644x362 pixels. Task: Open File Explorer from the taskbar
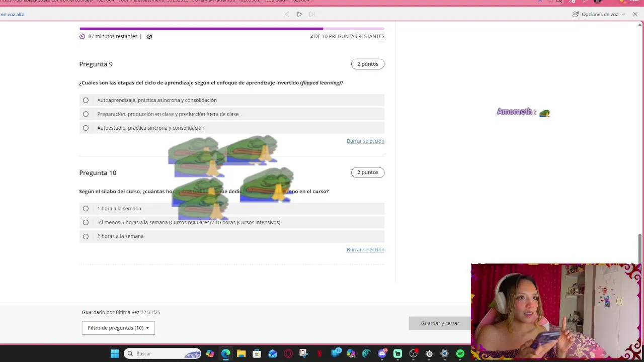(241, 353)
